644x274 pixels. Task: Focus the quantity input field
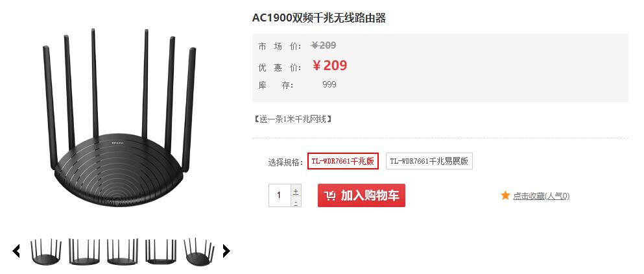(280, 195)
